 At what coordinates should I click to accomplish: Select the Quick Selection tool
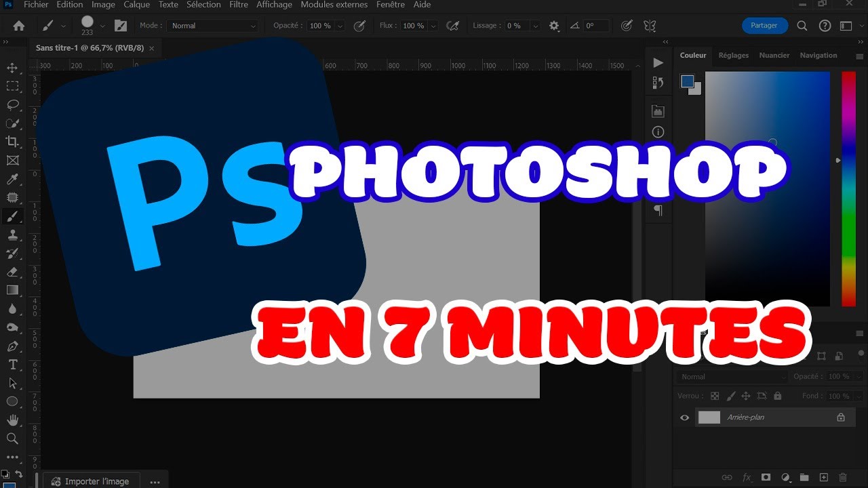point(12,123)
